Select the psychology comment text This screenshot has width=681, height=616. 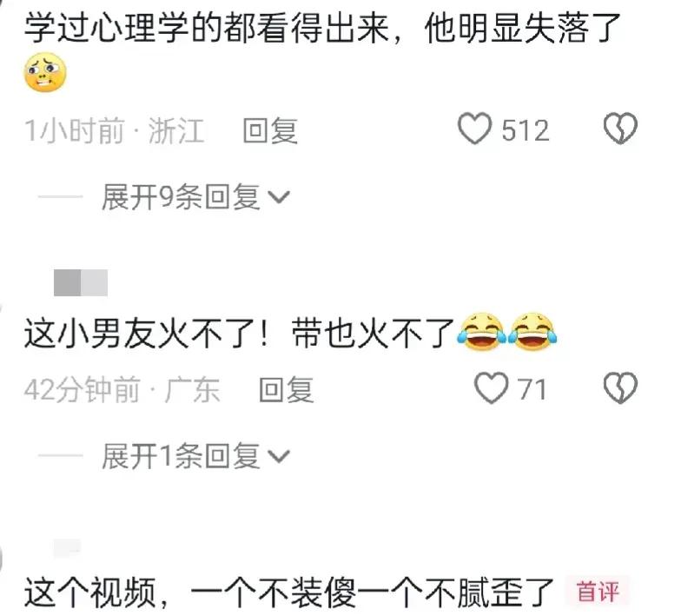(321, 29)
